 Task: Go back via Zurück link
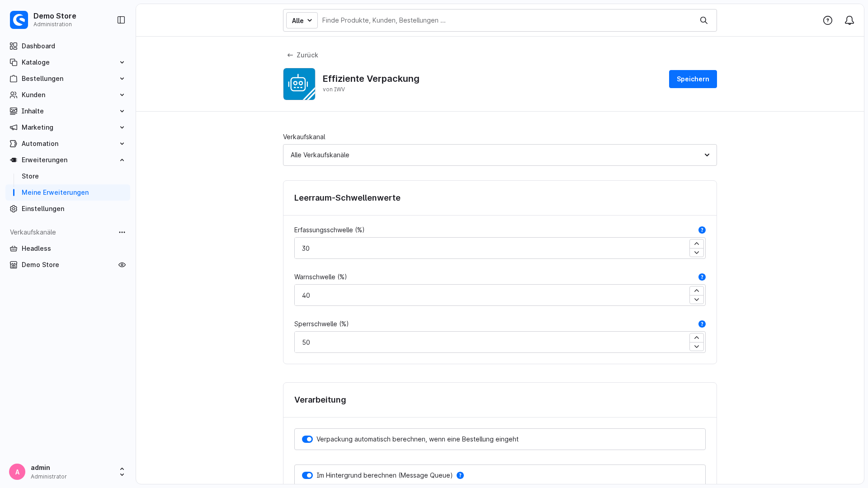click(x=302, y=55)
